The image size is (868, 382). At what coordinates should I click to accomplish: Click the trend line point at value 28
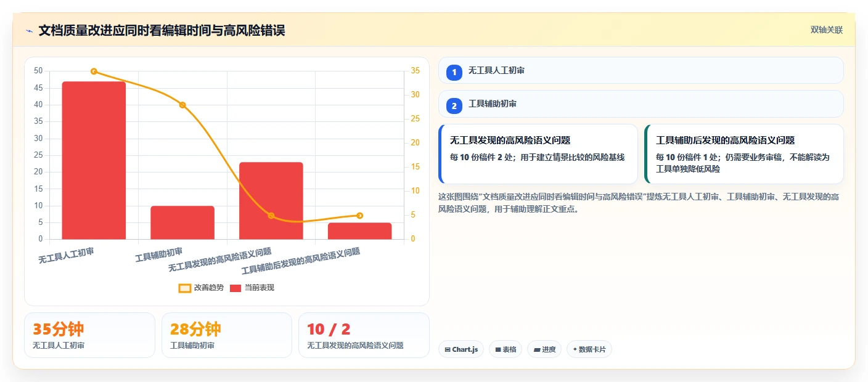(x=182, y=105)
